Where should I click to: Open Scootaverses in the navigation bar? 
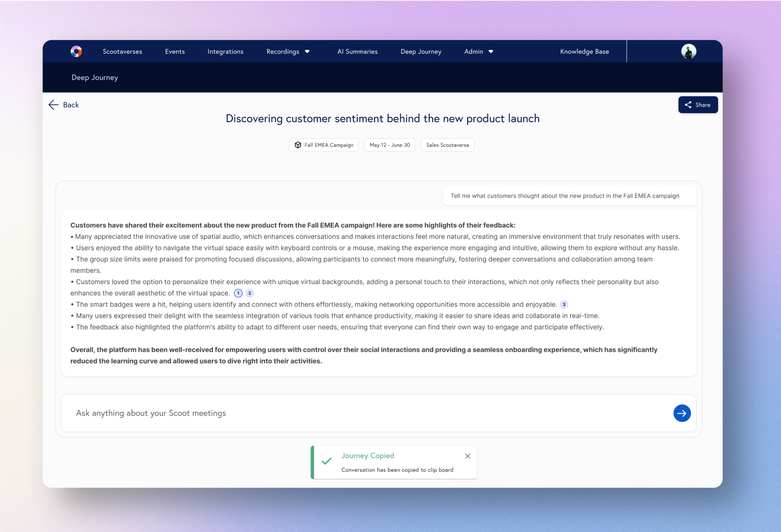tap(122, 51)
